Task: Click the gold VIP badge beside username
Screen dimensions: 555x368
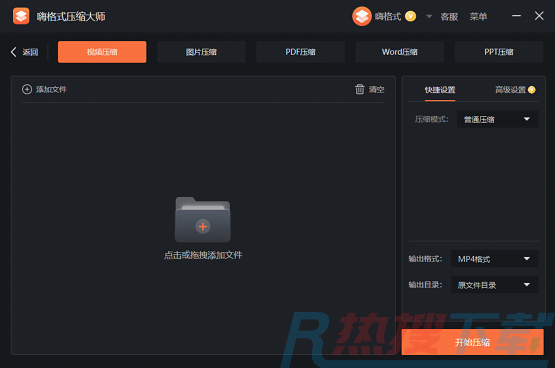Action: (411, 16)
